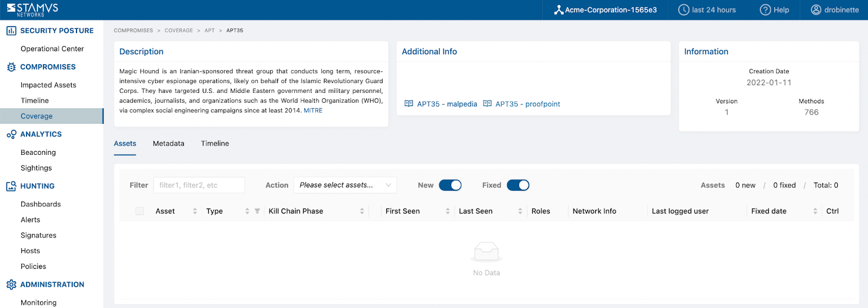Sort by Last Seen arrows
The height and width of the screenshot is (308, 868).
tap(520, 211)
